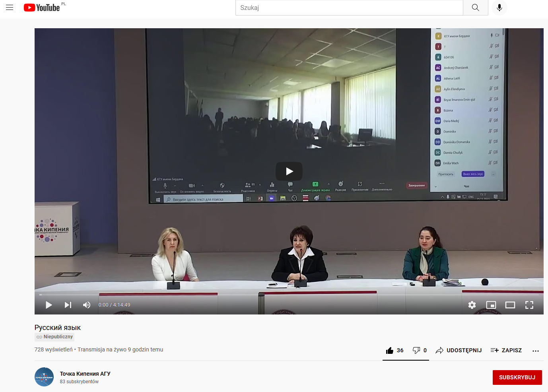Click the search magnifier button

point(475,8)
